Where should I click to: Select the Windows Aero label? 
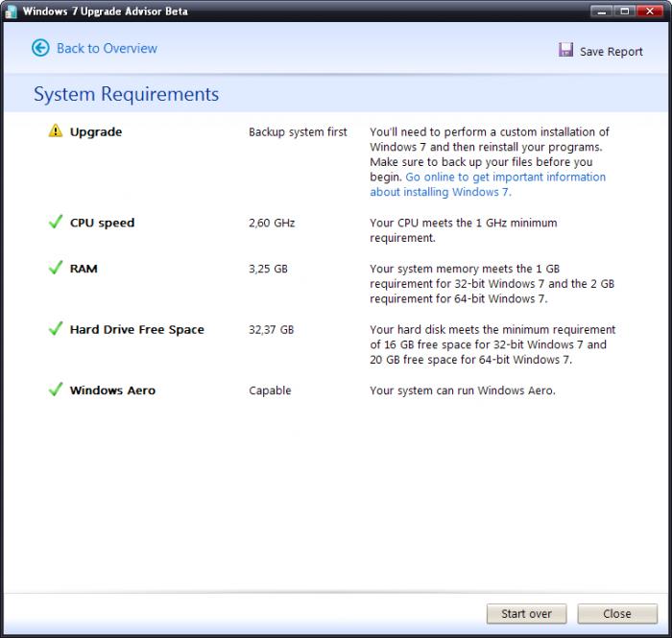point(112,390)
